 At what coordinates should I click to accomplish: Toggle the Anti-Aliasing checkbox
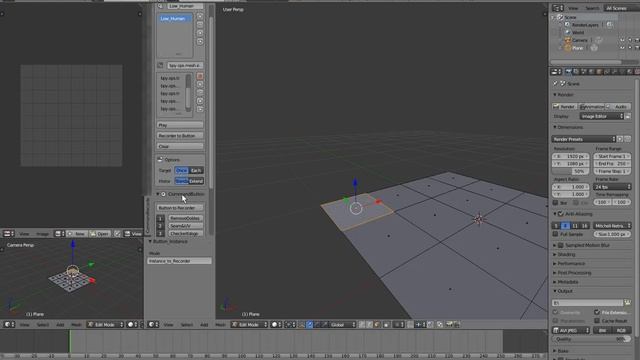560,214
